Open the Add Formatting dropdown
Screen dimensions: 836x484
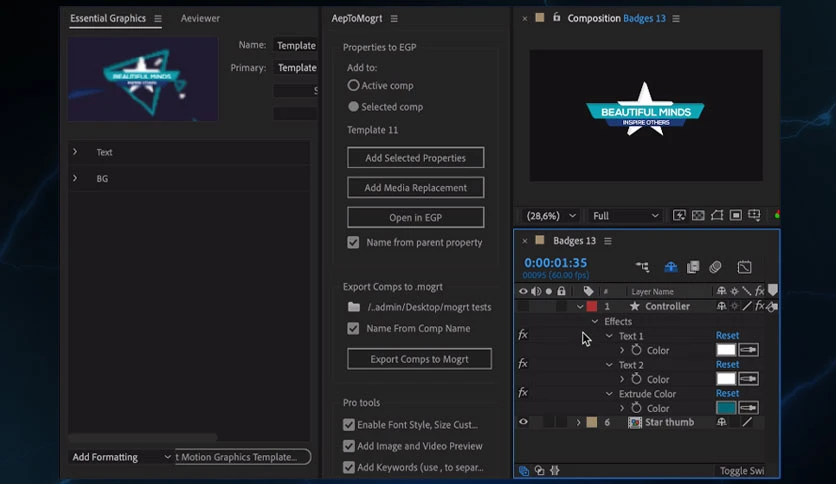122,457
